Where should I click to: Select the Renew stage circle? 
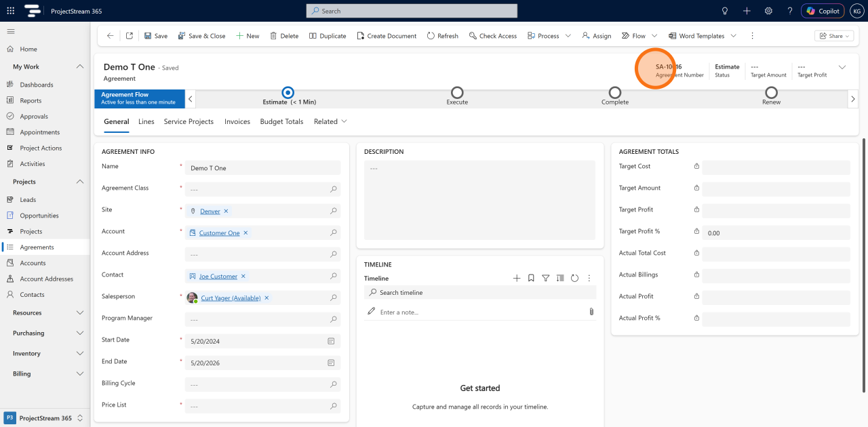(x=771, y=92)
